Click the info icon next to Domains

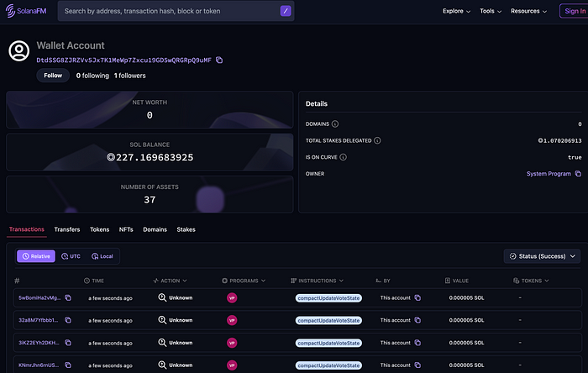[335, 124]
